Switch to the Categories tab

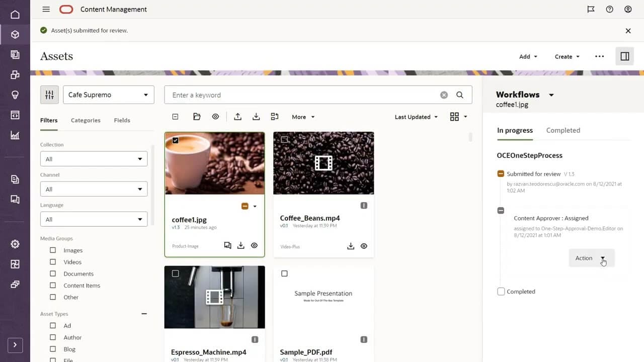pos(86,120)
